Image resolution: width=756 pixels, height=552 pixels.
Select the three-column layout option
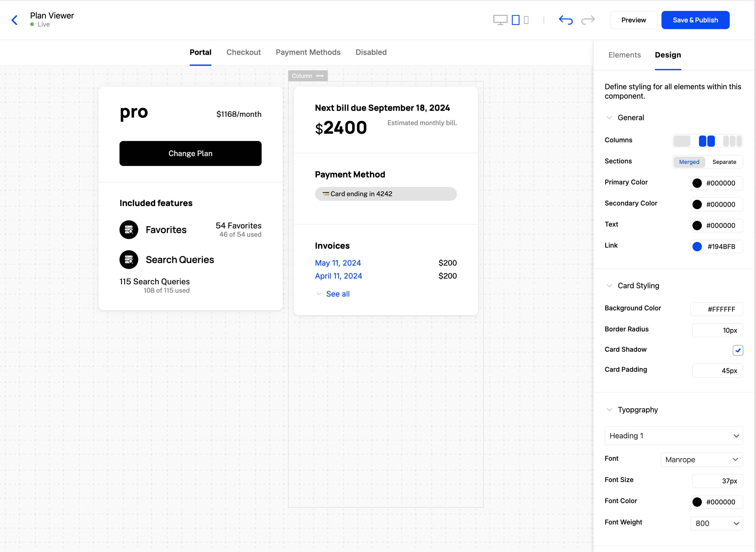pyautogui.click(x=733, y=141)
